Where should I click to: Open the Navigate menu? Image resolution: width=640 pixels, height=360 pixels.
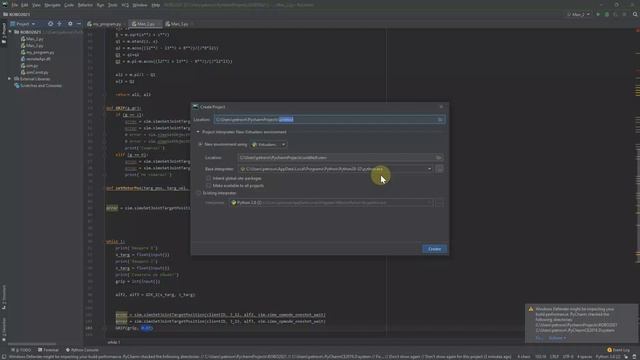(52, 5)
